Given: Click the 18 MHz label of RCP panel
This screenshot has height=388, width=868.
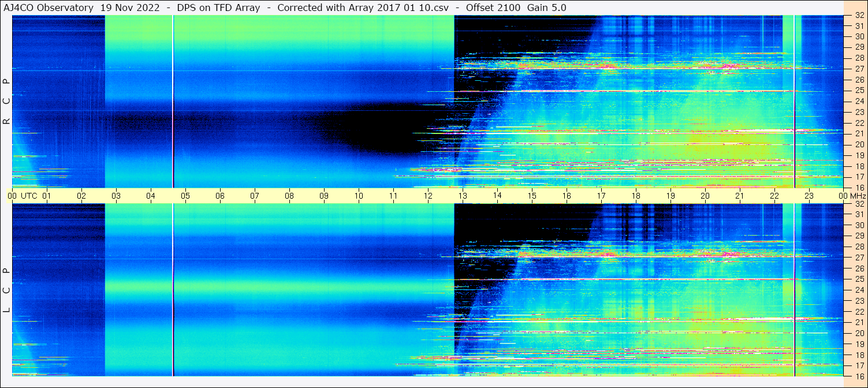Looking at the screenshot, I should click(x=859, y=166).
